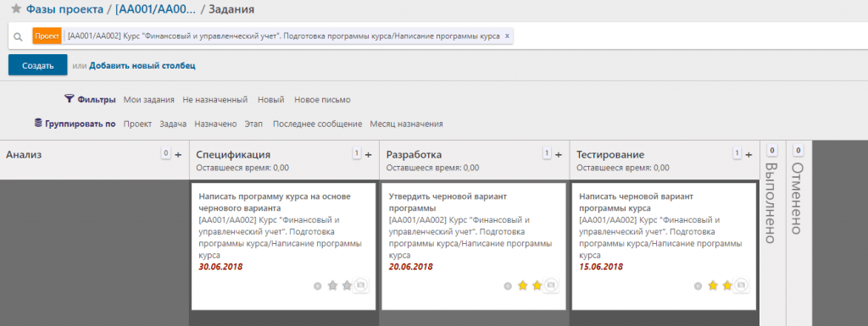Click deadline 20.06.2018 on the card
Image resolution: width=868 pixels, height=326 pixels.
[x=411, y=267]
